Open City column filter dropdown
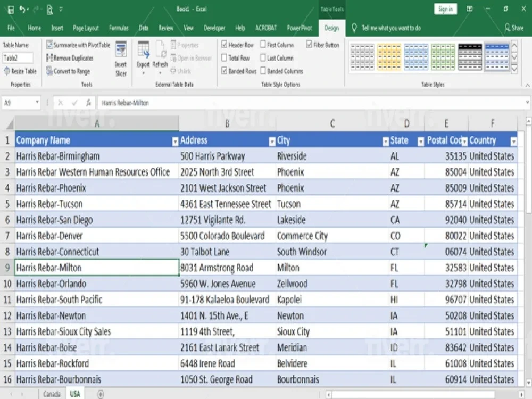This screenshot has height=399, width=532. pyautogui.click(x=385, y=142)
